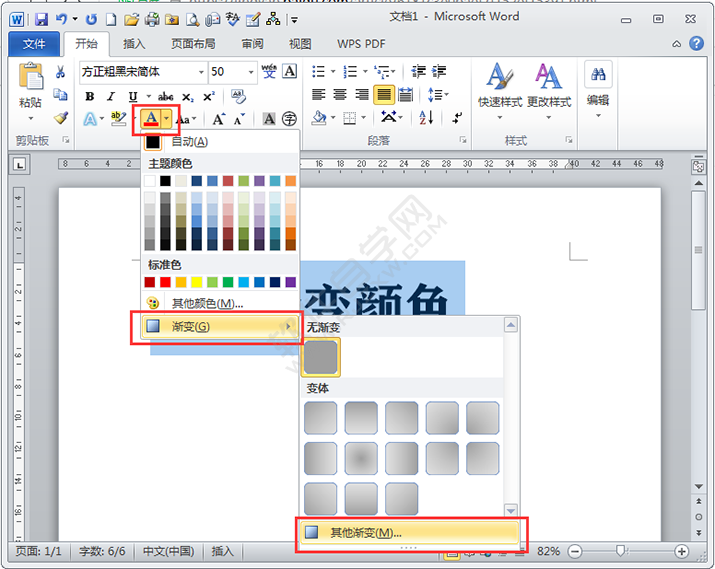The height and width of the screenshot is (569, 715).
Task: Align text right
Action: coord(362,95)
